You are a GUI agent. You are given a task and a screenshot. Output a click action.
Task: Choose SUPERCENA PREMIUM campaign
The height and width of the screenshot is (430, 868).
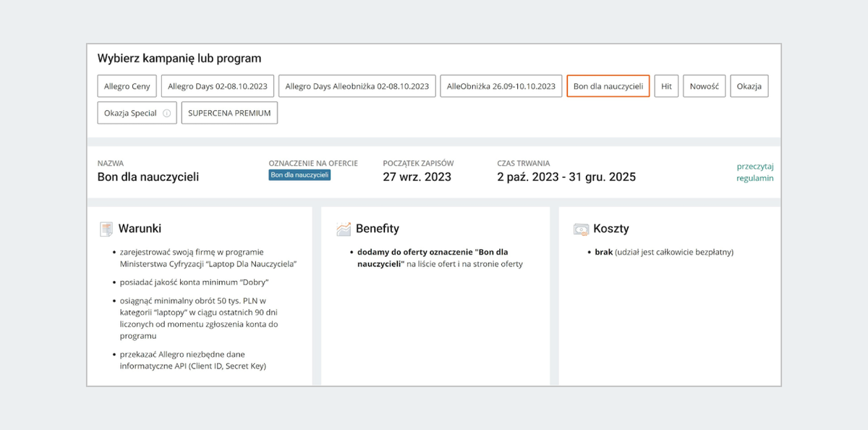click(229, 113)
